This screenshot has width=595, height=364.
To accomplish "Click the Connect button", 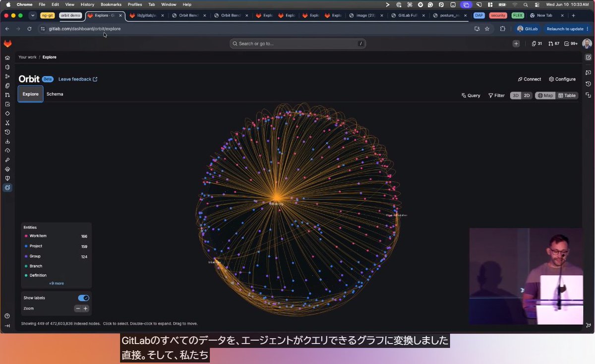I will (x=530, y=79).
